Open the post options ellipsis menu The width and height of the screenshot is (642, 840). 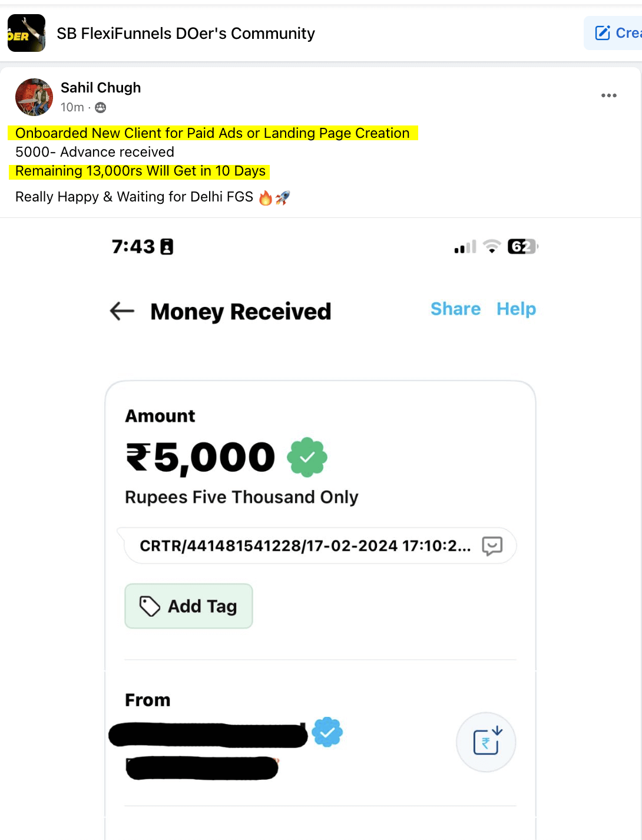(x=609, y=95)
